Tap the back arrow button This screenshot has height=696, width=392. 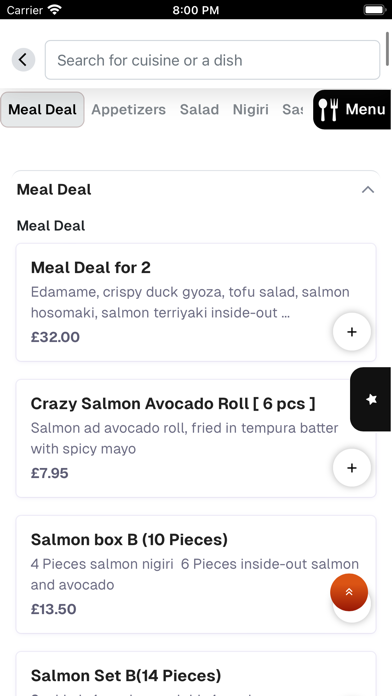click(23, 59)
